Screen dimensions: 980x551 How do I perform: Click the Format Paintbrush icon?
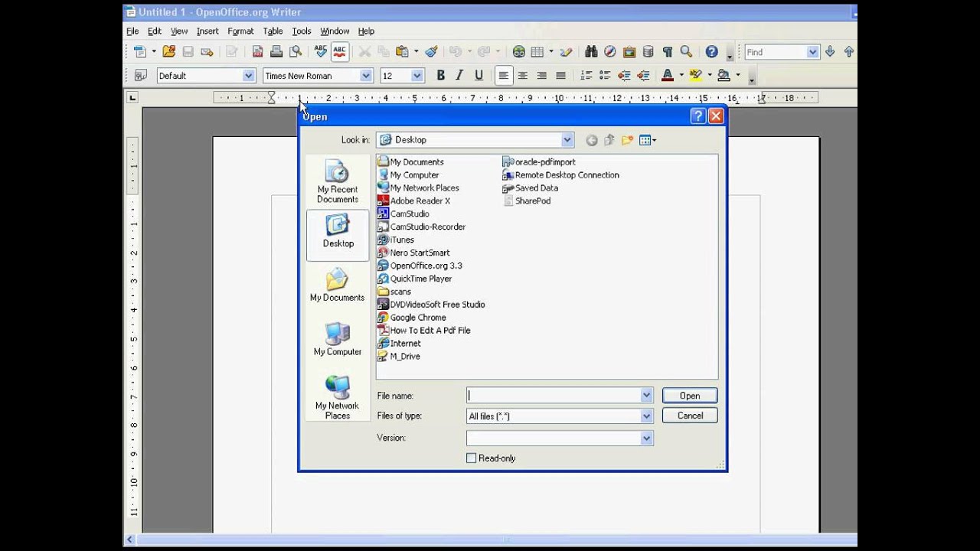click(x=431, y=52)
